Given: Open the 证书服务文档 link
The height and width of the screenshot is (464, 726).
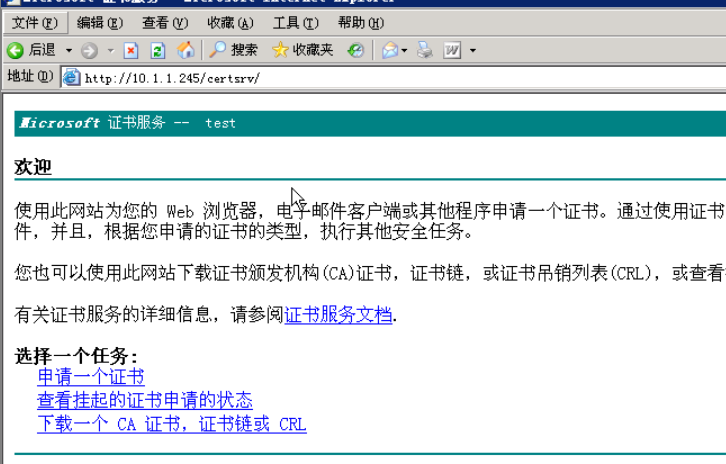Looking at the screenshot, I should [x=338, y=315].
